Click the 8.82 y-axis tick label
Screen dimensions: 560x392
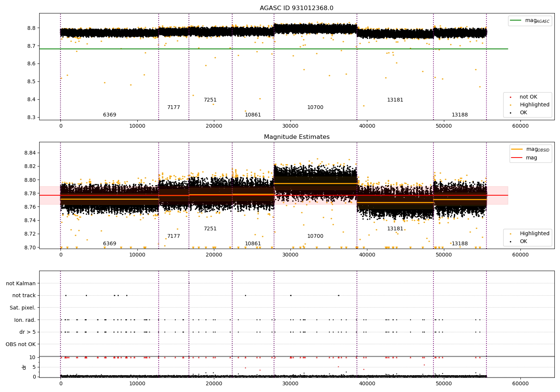(30, 167)
